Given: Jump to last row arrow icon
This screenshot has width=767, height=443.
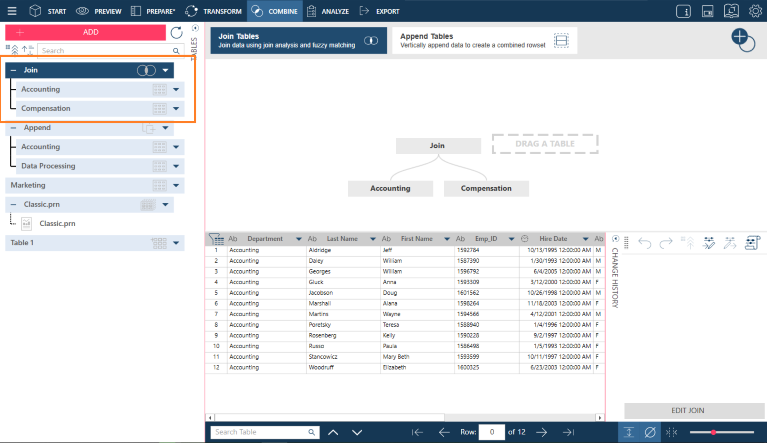Looking at the screenshot, I should [x=568, y=432].
